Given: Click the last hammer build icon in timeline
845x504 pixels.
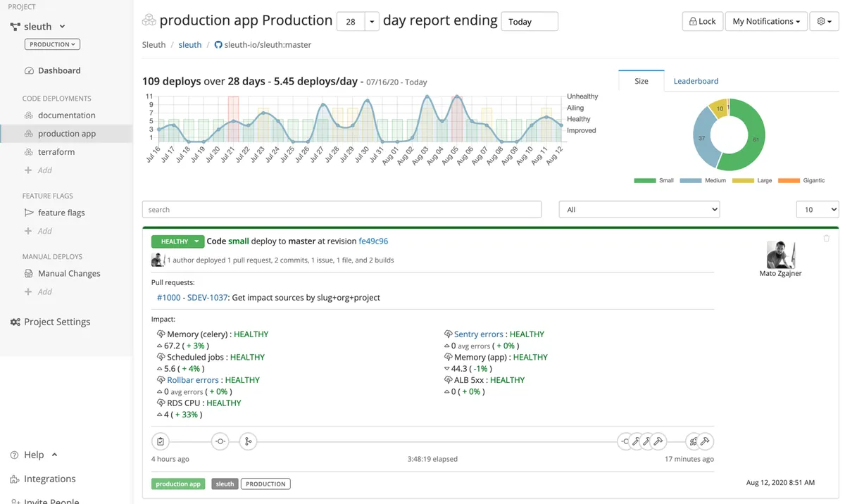Looking at the screenshot, I should tap(705, 441).
